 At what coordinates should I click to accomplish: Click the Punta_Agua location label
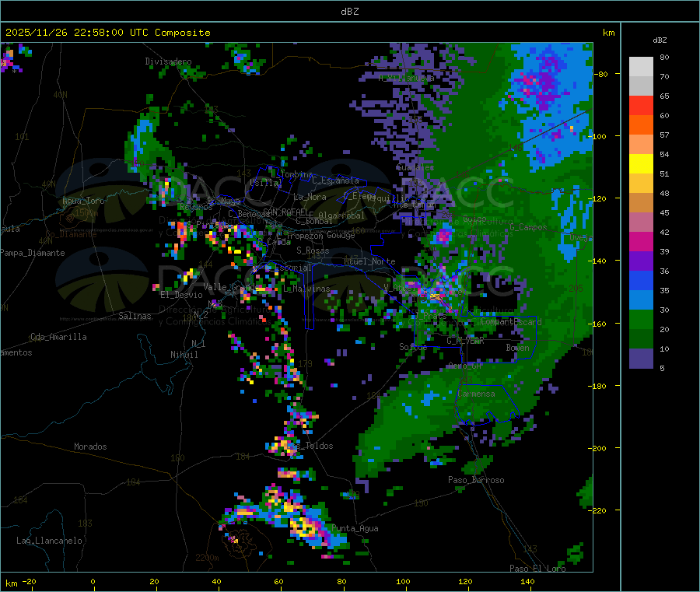pyautogui.click(x=355, y=529)
